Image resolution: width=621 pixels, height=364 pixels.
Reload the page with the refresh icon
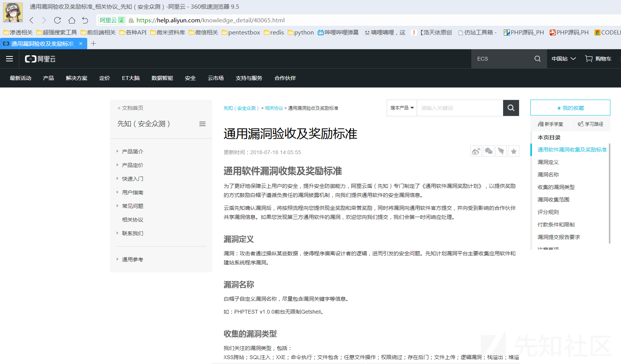coord(57,20)
